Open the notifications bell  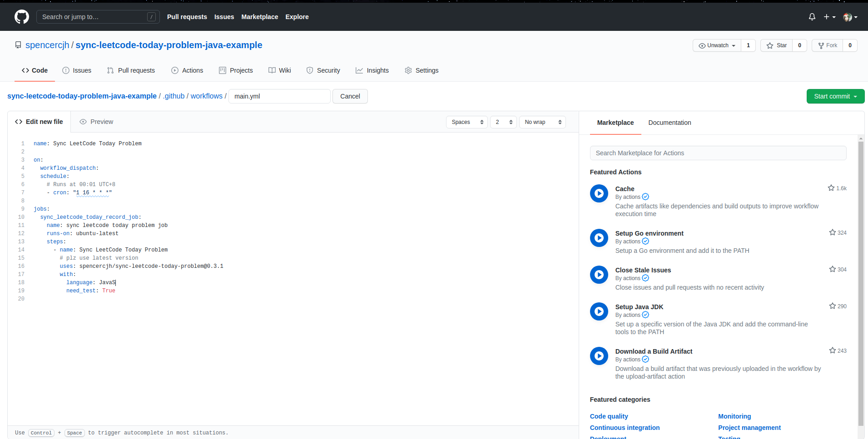tap(812, 17)
